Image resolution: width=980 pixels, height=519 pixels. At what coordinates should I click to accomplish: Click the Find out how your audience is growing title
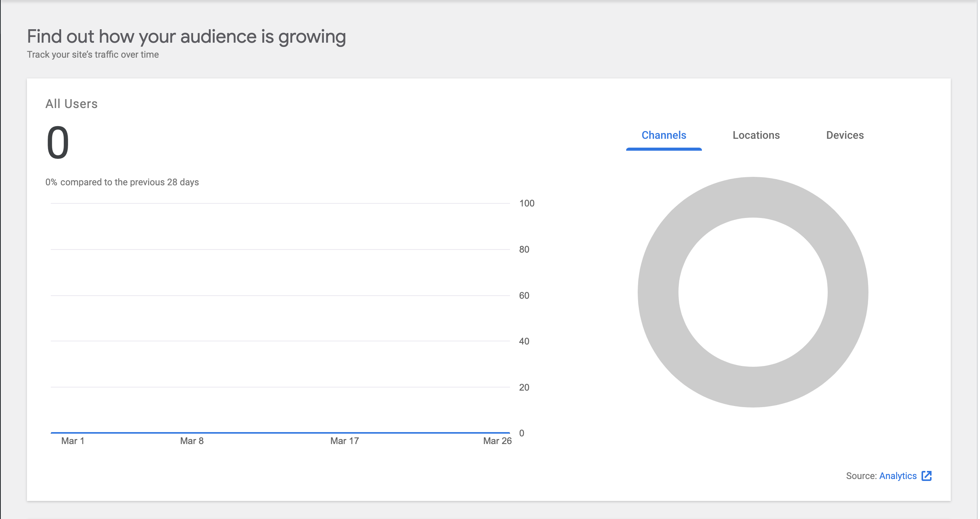[186, 36]
